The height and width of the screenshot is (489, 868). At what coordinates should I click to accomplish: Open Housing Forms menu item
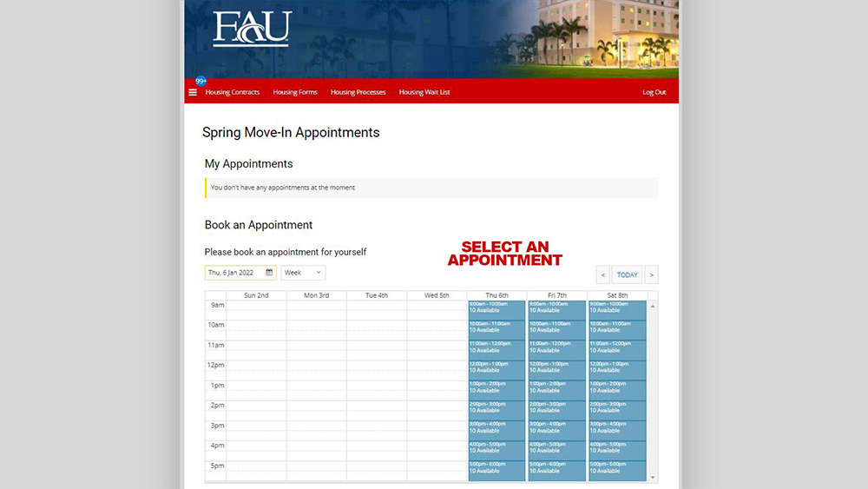click(295, 92)
